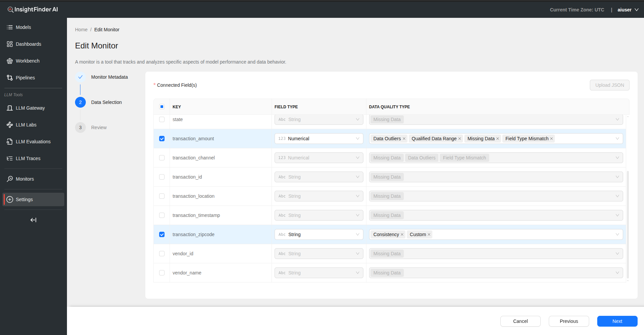
Task: Go to Monitors in the sidebar
Action: [25, 179]
